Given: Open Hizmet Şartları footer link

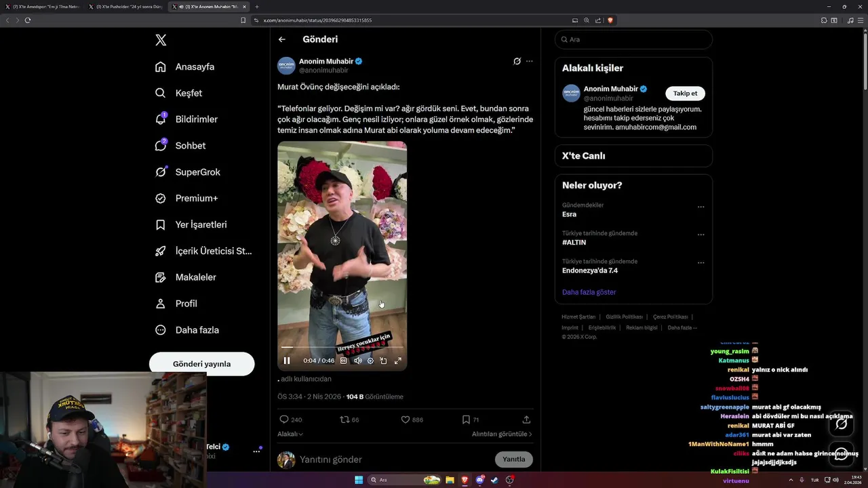Looking at the screenshot, I should (x=578, y=317).
